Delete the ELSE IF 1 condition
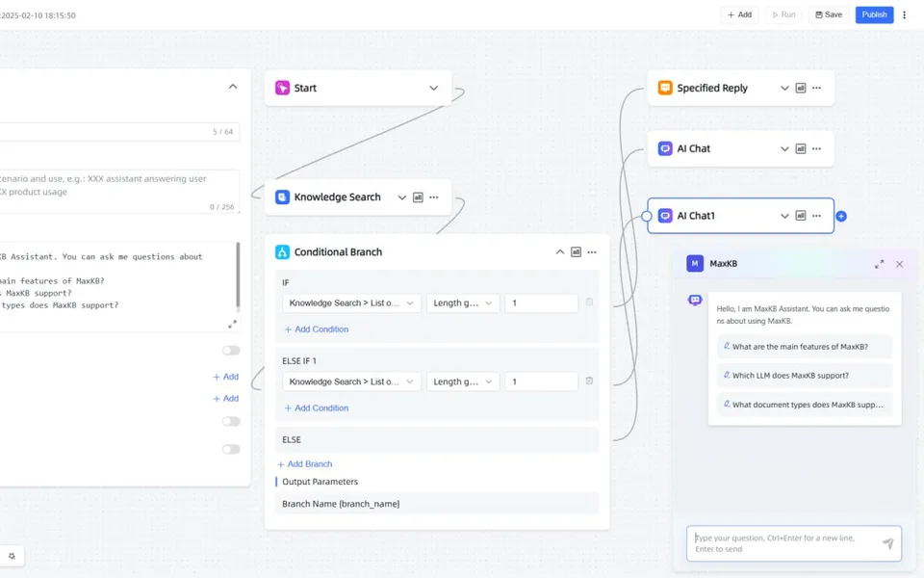Image resolution: width=924 pixels, height=578 pixels. pyautogui.click(x=589, y=381)
